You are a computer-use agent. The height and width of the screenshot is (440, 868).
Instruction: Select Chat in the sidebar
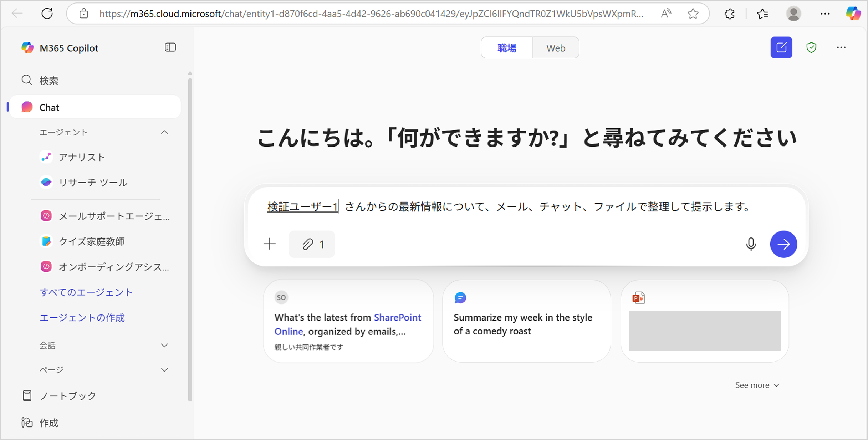click(x=95, y=107)
